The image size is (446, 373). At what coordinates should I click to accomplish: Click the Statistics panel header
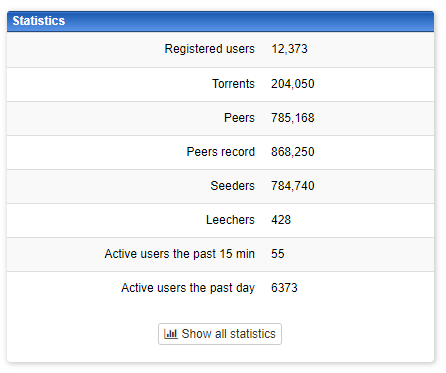point(220,21)
